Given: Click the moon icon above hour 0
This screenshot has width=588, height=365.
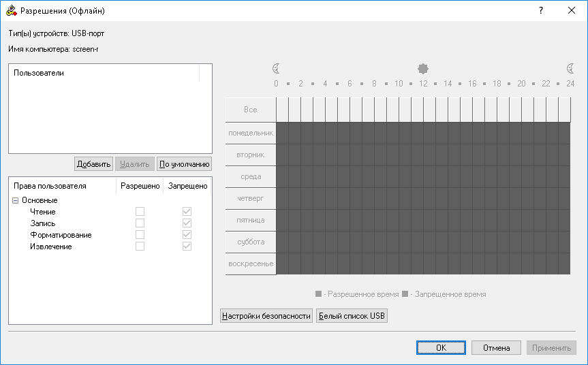Looking at the screenshot, I should coord(276,69).
